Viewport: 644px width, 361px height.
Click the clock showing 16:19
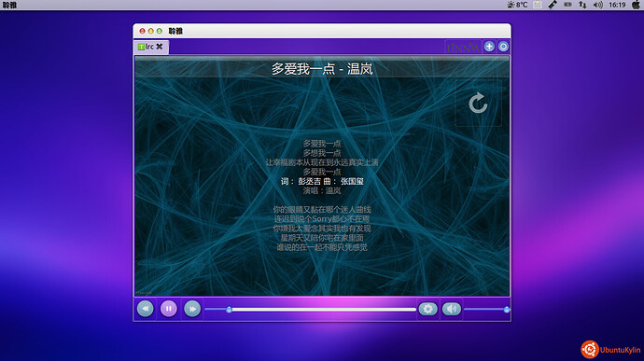coord(617,5)
